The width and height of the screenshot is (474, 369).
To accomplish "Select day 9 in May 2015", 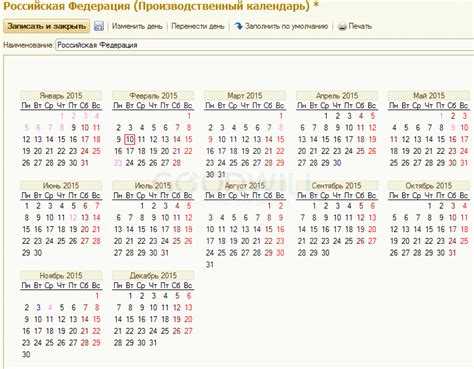I will pos(453,128).
